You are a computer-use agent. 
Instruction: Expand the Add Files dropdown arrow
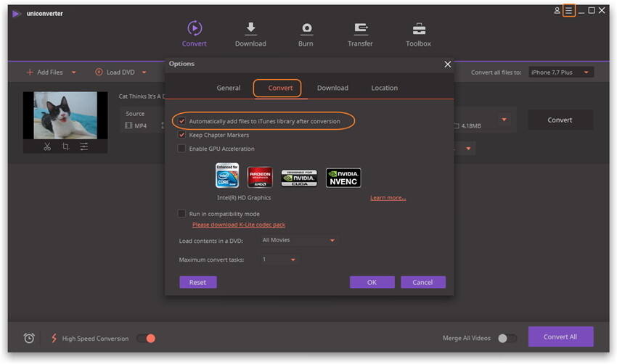click(x=73, y=73)
